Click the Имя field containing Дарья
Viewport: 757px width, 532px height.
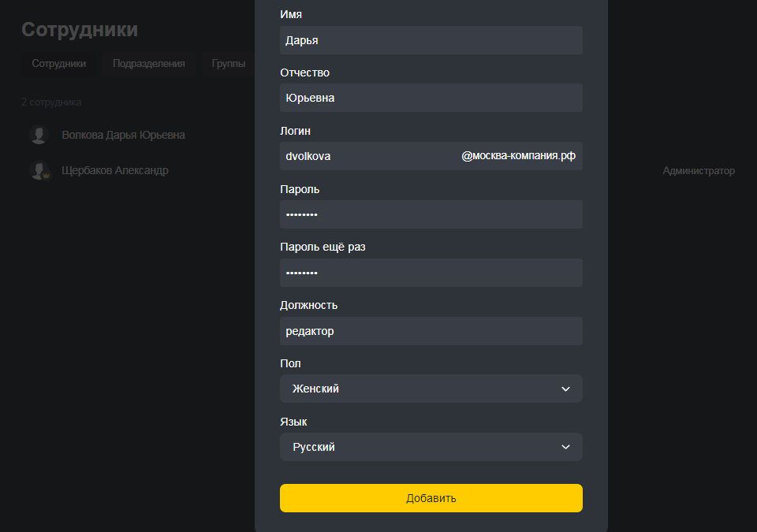pos(431,40)
